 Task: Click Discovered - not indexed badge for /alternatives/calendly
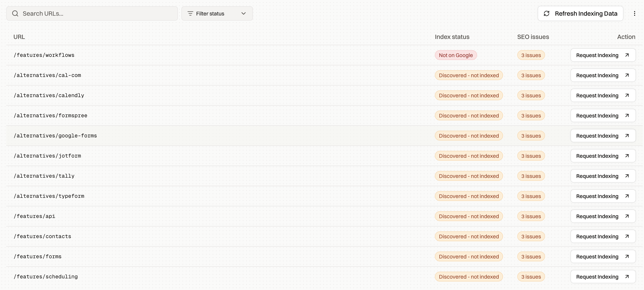point(469,95)
